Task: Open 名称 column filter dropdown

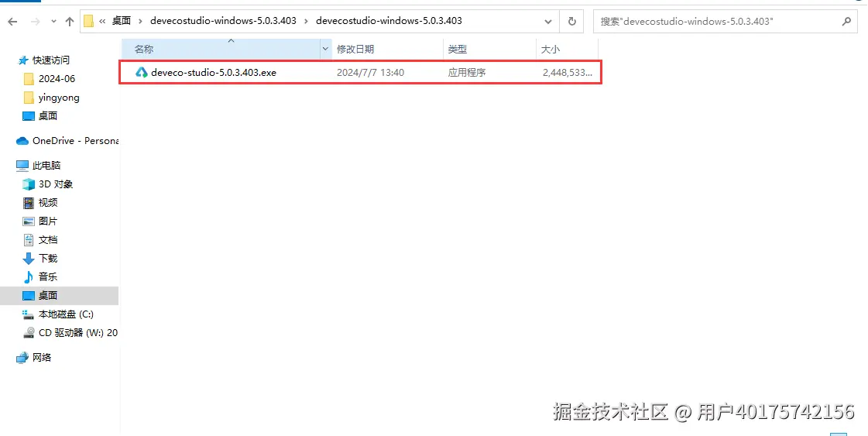Action: point(325,50)
